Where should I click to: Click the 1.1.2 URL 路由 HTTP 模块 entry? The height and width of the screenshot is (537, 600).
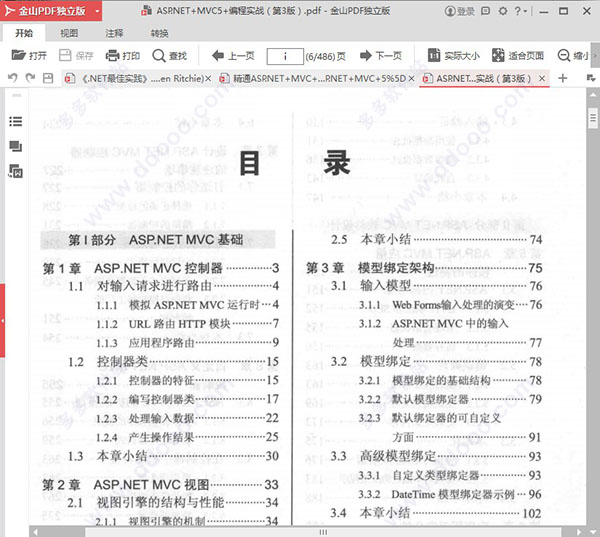tap(187, 324)
